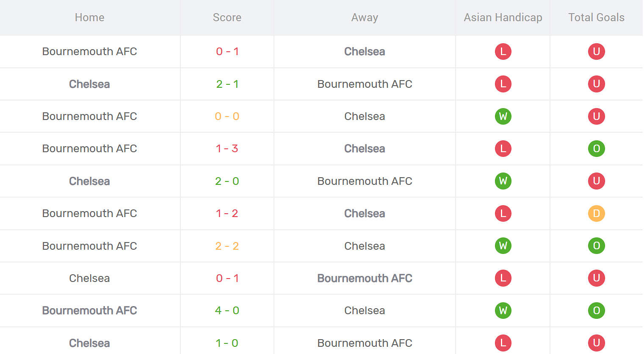Screen dimensions: 644x354
Task: Click the green W badge in the 4 - 0 row
Action: click(503, 310)
